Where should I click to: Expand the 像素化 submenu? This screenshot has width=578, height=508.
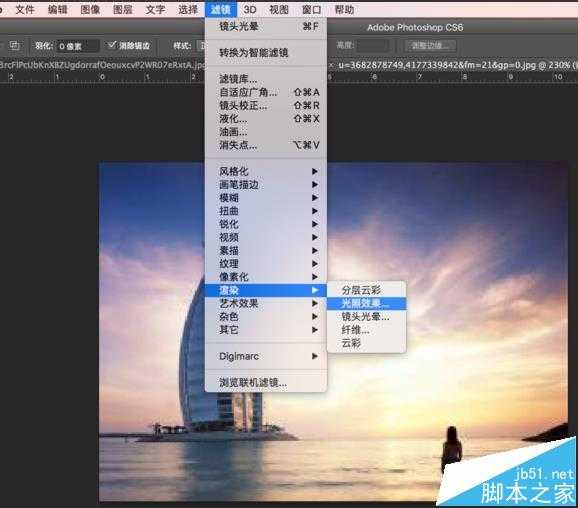coord(266,277)
